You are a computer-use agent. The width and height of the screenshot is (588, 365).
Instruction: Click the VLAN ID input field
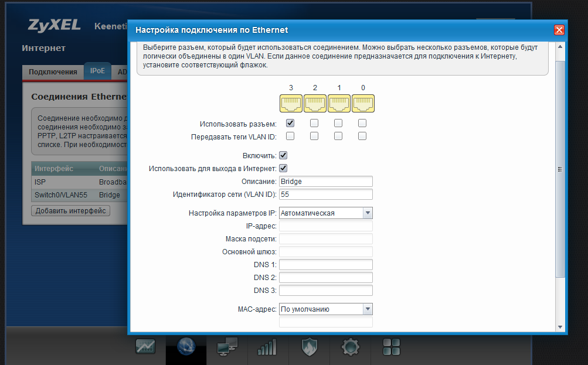(326, 195)
